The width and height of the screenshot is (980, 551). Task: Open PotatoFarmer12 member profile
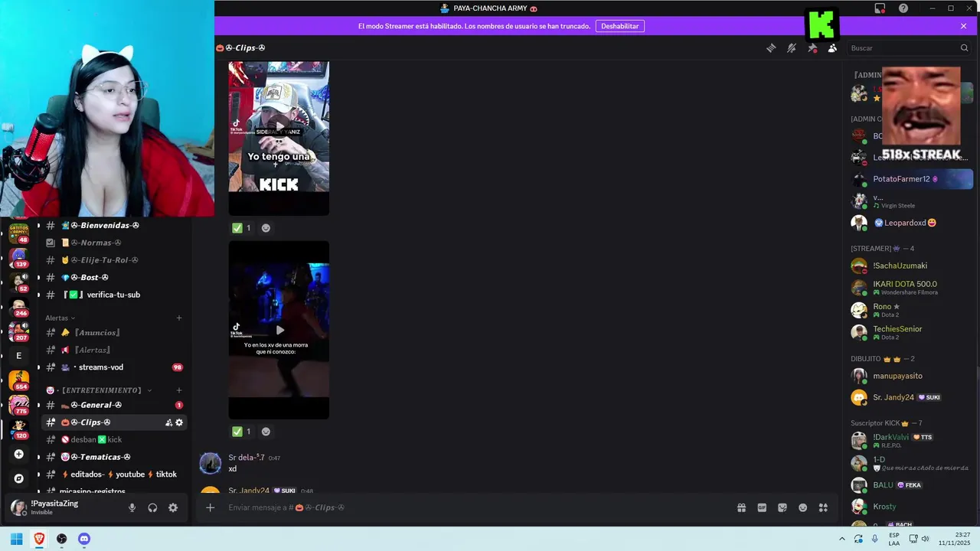click(x=911, y=179)
